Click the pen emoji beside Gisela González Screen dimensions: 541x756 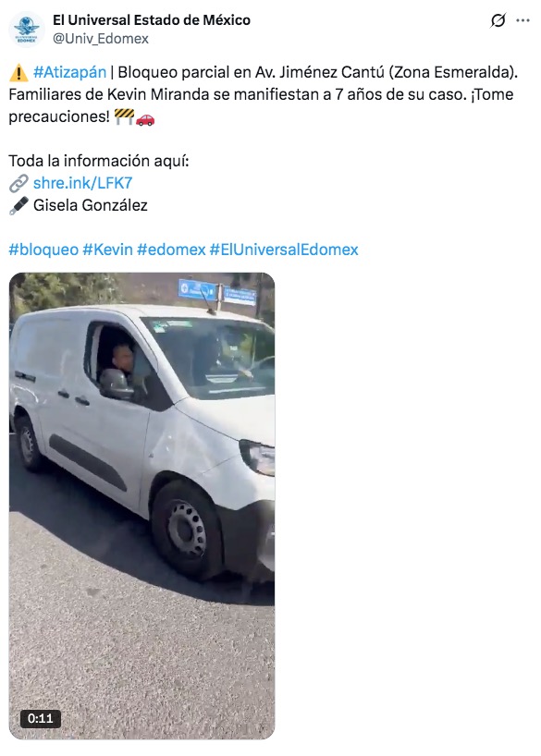[18, 205]
